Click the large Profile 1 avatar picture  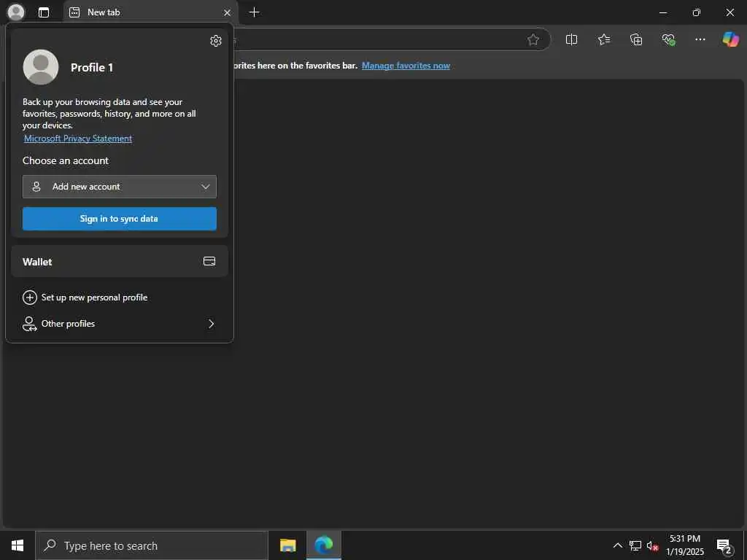[41, 67]
